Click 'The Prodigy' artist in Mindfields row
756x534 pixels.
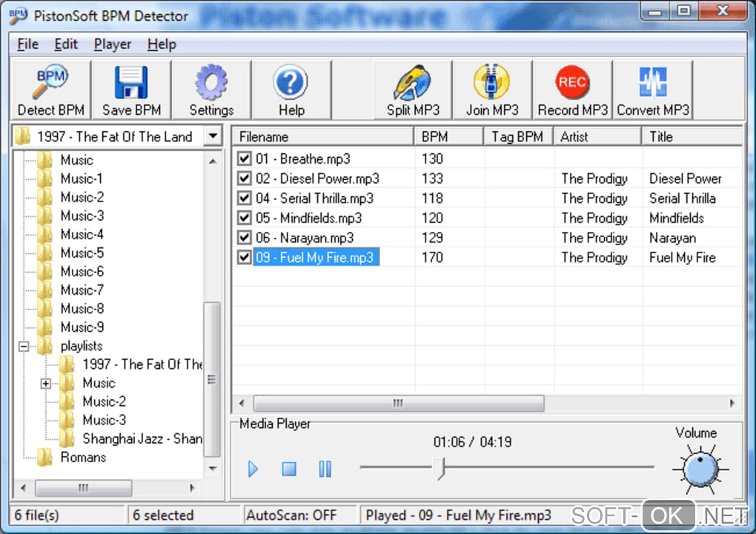(x=594, y=218)
